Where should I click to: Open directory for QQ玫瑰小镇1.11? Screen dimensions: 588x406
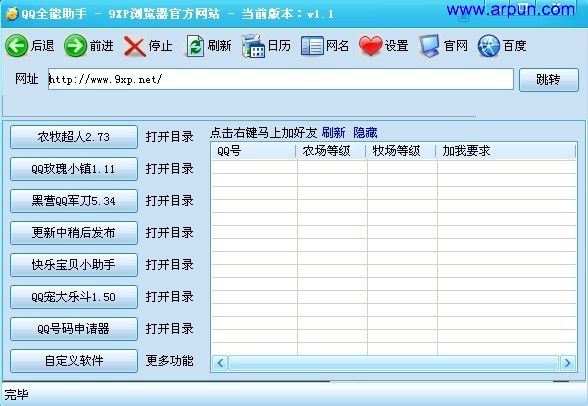tap(170, 169)
